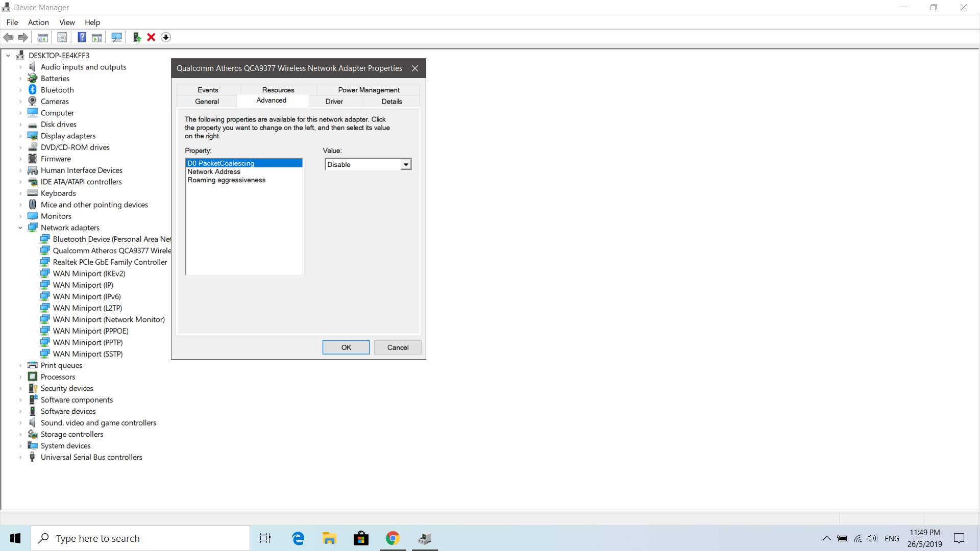Click the Cameras category icon
This screenshot has height=551, width=980.
click(33, 101)
